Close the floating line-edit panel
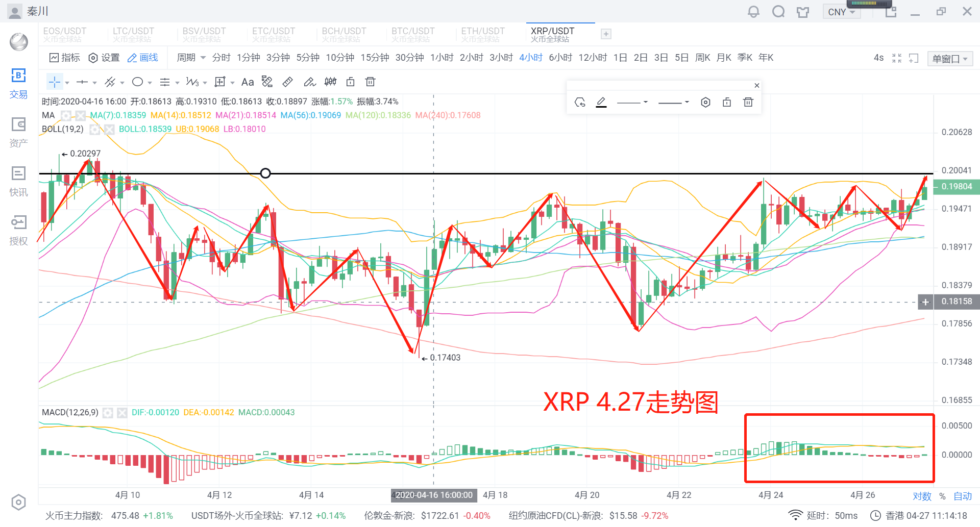 757,85
